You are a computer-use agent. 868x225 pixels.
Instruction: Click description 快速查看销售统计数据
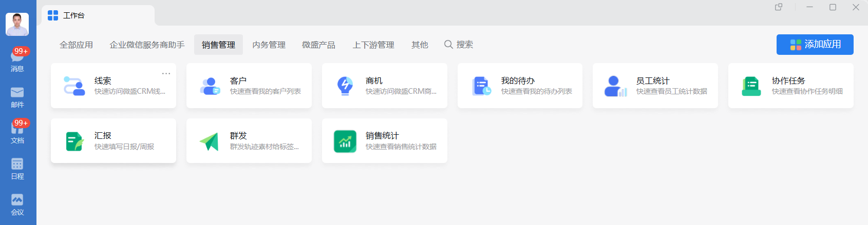[401, 147]
